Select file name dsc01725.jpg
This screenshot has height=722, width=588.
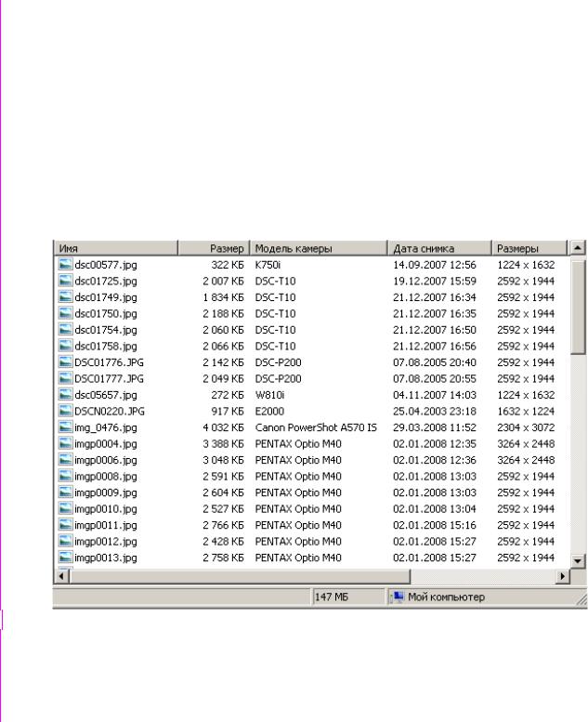106,281
